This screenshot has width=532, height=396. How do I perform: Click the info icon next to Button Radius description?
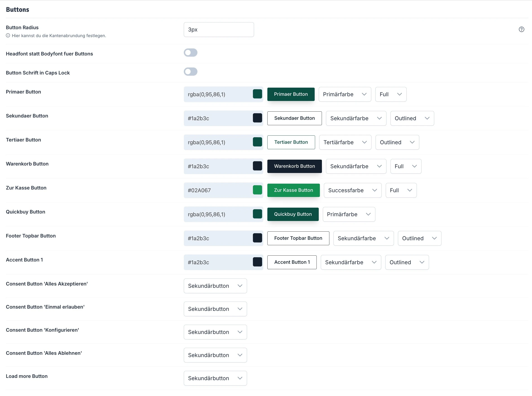(x=8, y=36)
